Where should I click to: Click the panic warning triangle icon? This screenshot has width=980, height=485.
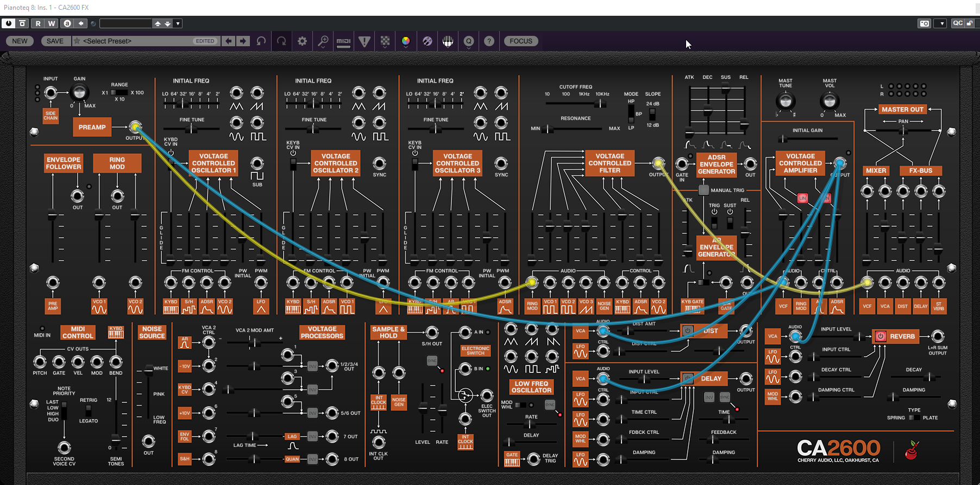365,41
